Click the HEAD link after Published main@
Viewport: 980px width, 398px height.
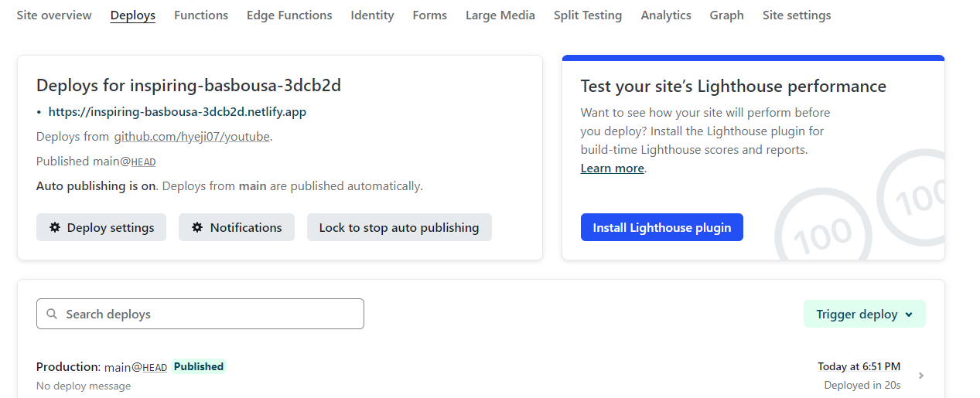point(144,162)
